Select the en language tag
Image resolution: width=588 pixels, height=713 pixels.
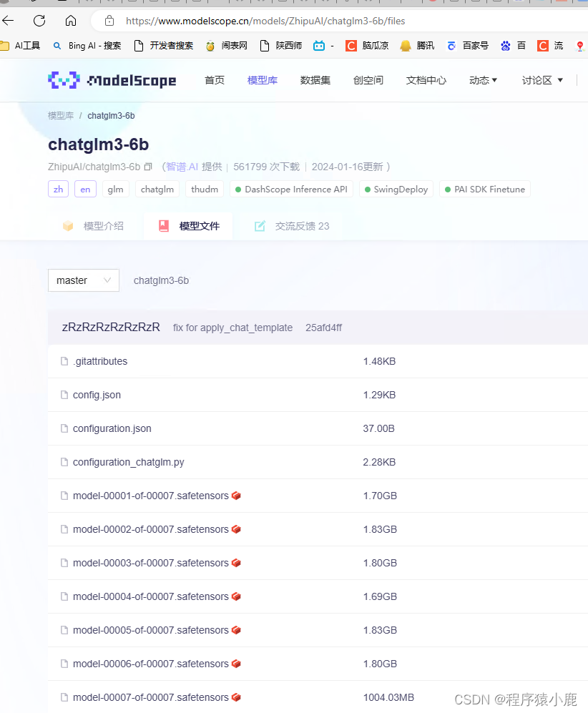click(x=86, y=190)
